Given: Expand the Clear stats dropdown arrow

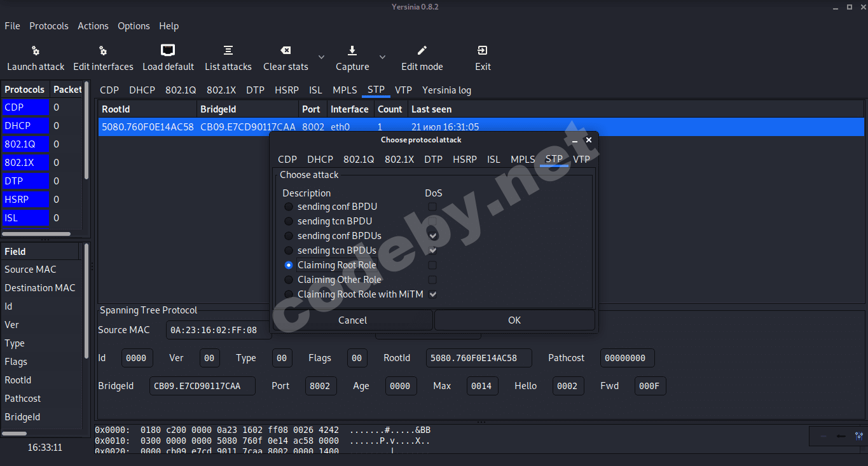Looking at the screenshot, I should click(321, 57).
